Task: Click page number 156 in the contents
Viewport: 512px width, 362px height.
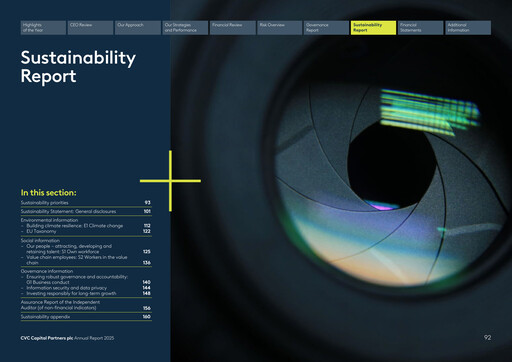Action: point(147,308)
